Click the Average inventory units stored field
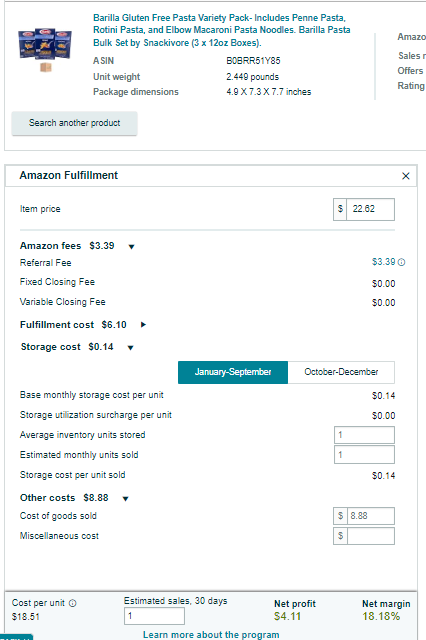The image size is (426, 640). point(364,435)
